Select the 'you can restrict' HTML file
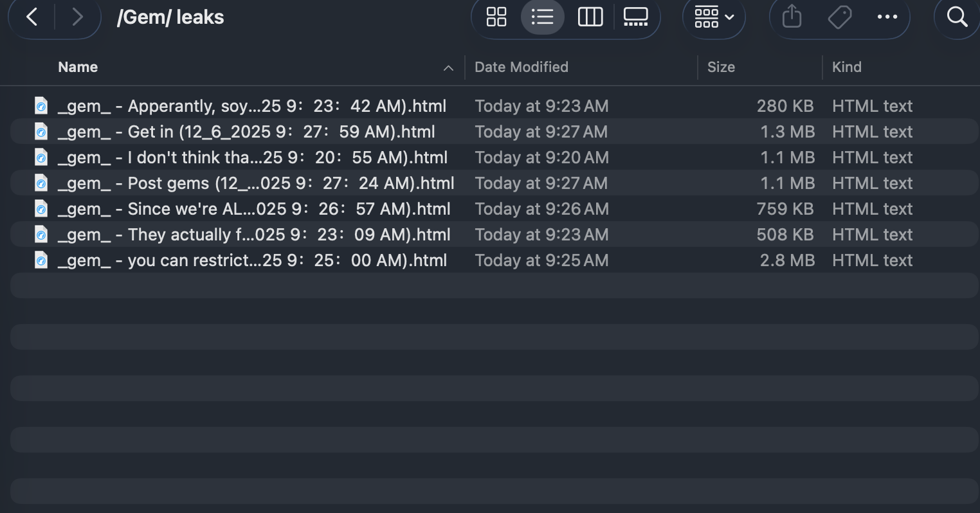This screenshot has width=980, height=513. 251,260
